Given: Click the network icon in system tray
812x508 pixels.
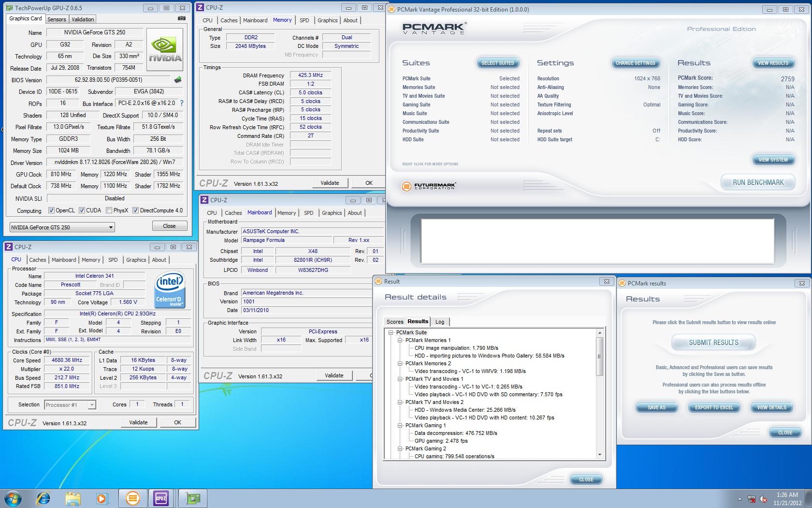Looking at the screenshot, I should (x=752, y=499).
